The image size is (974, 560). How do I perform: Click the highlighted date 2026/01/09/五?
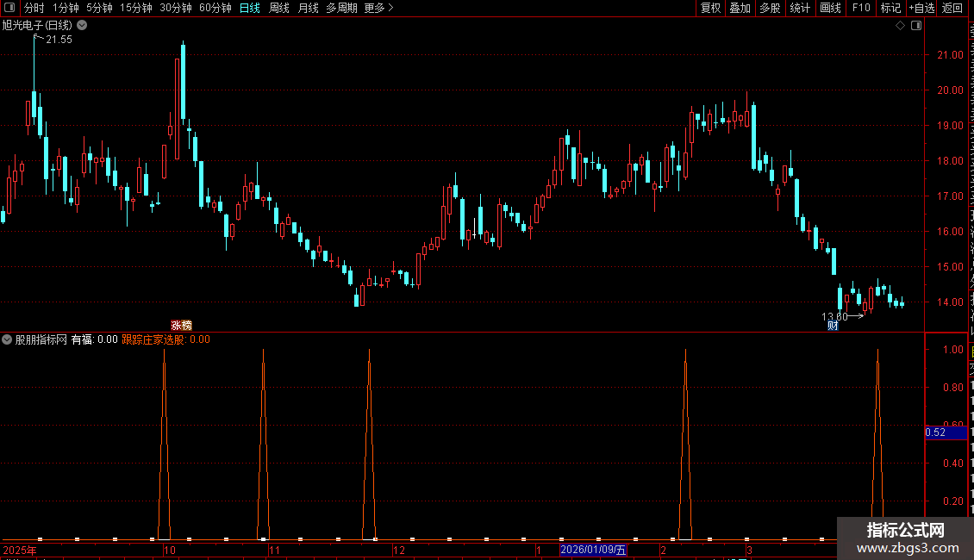coord(593,550)
